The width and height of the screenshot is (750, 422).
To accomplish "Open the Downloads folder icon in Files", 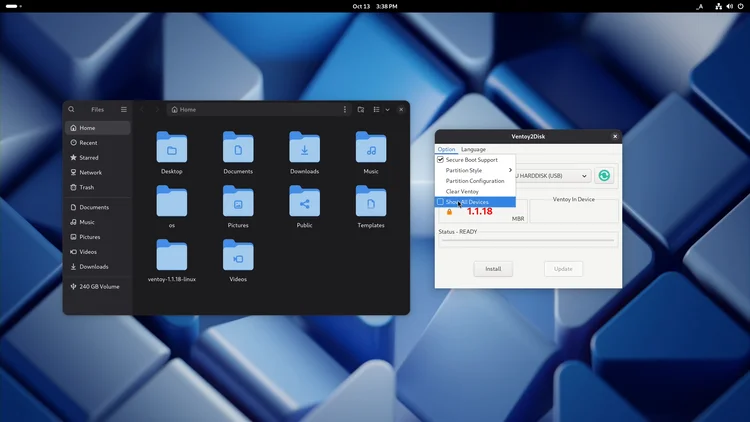I will 304,147.
